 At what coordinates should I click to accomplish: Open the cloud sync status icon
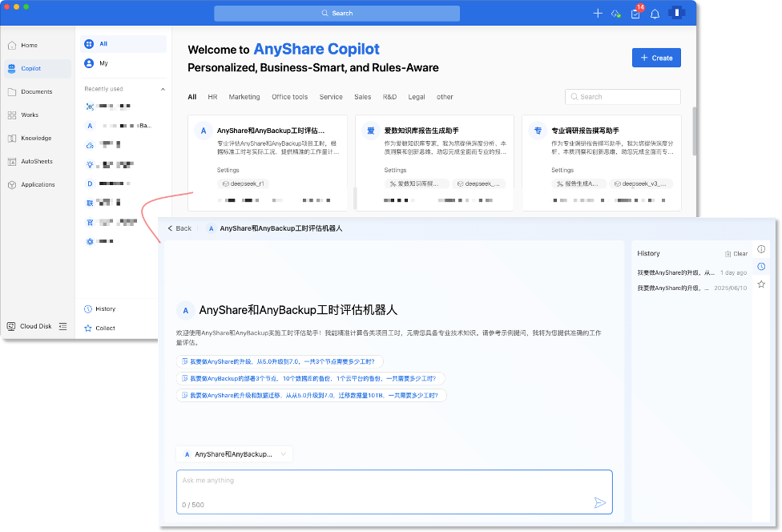click(x=616, y=14)
